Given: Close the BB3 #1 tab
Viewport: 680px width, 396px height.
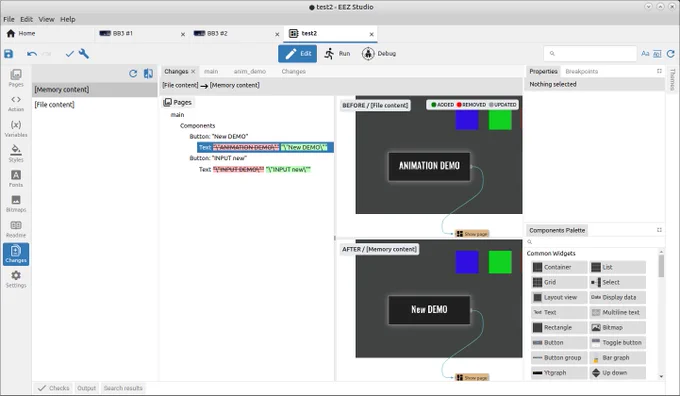Looking at the screenshot, I should pyautogui.click(x=183, y=34).
